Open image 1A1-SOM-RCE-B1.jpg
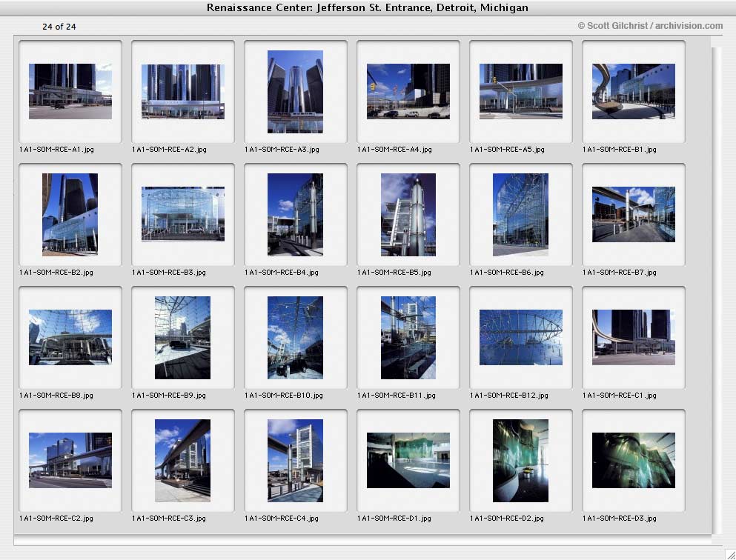Viewport: 736px width, 560px height. (634, 91)
